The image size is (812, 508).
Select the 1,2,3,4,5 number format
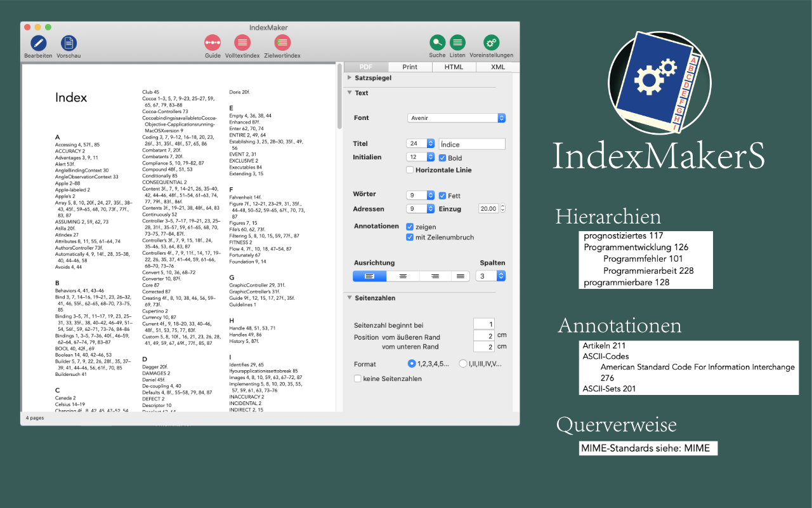click(x=412, y=364)
